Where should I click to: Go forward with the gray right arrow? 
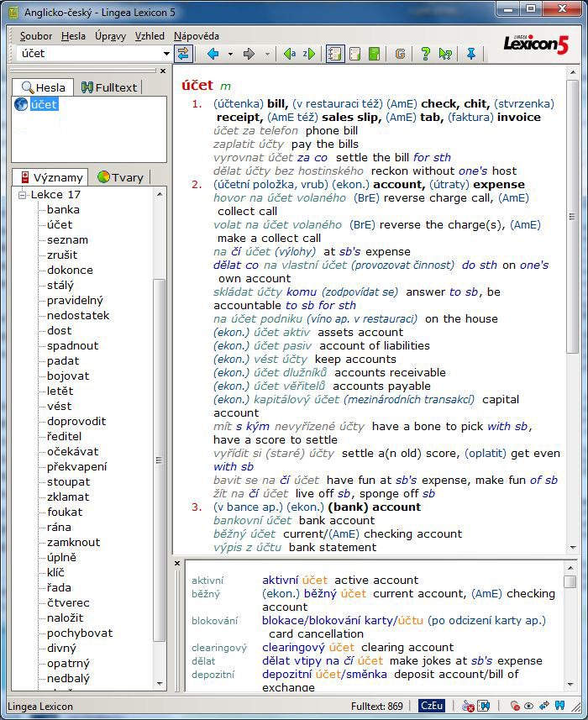249,54
